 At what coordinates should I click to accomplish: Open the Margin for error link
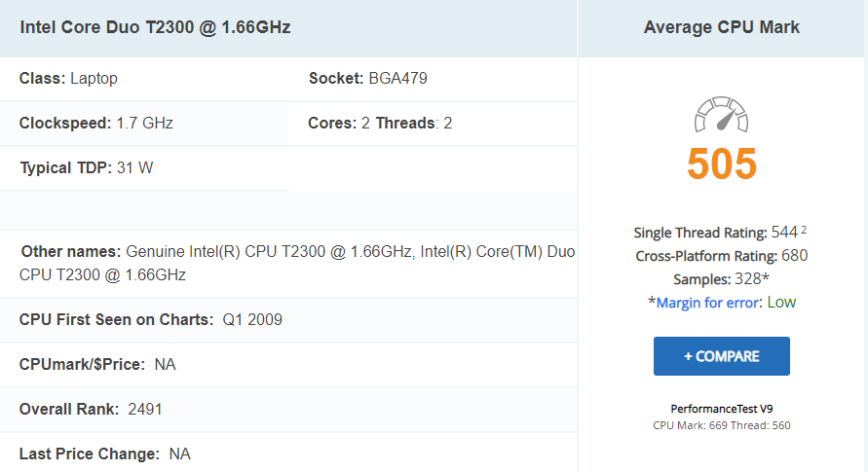click(x=707, y=303)
